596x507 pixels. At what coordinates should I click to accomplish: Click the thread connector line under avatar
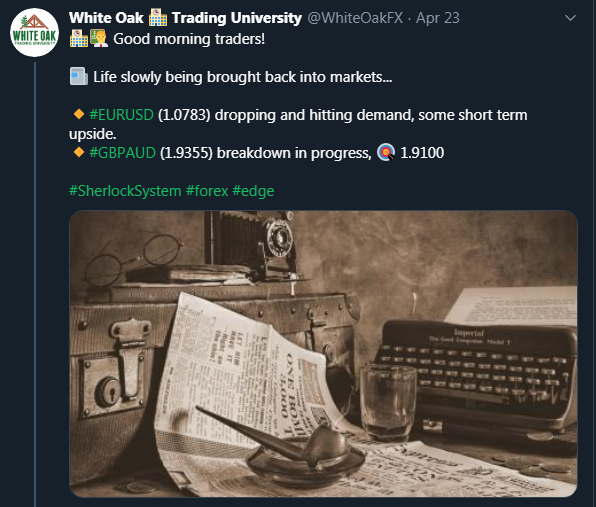pyautogui.click(x=35, y=283)
